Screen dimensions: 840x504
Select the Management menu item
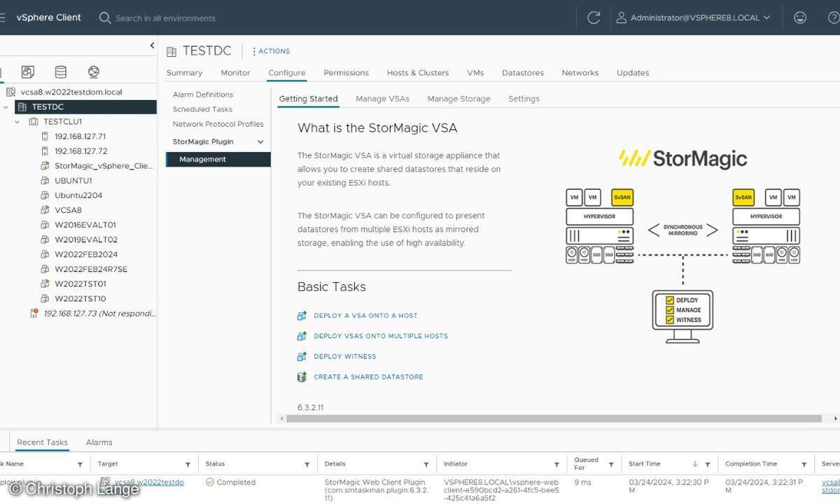point(218,159)
